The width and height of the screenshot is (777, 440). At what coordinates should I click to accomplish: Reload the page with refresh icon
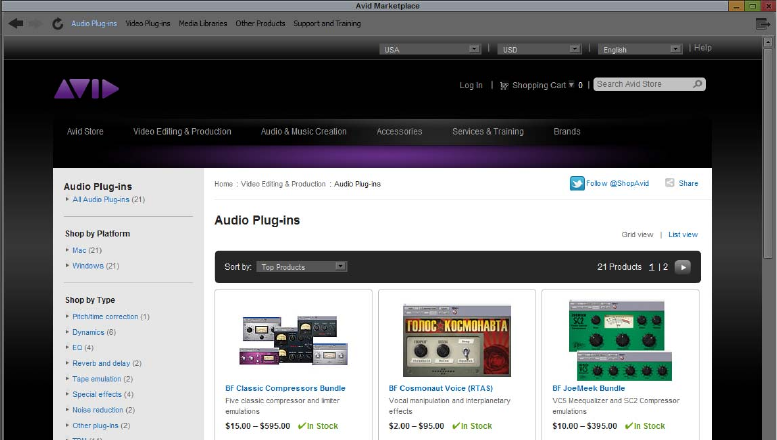pyautogui.click(x=57, y=23)
